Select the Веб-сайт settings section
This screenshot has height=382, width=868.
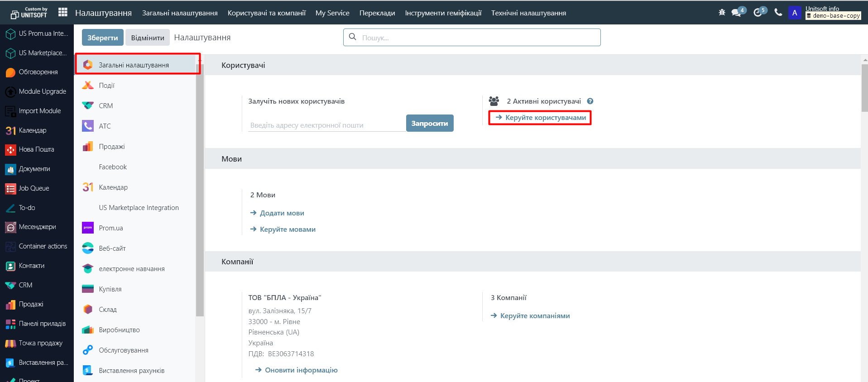coord(112,248)
